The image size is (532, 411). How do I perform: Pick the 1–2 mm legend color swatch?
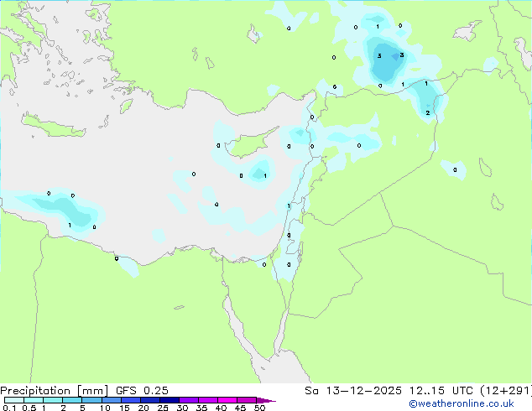coord(53,400)
